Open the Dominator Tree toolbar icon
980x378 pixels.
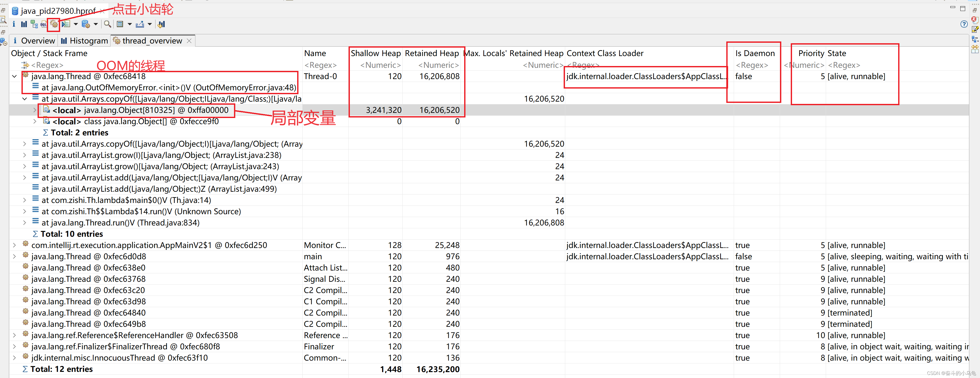tap(34, 24)
